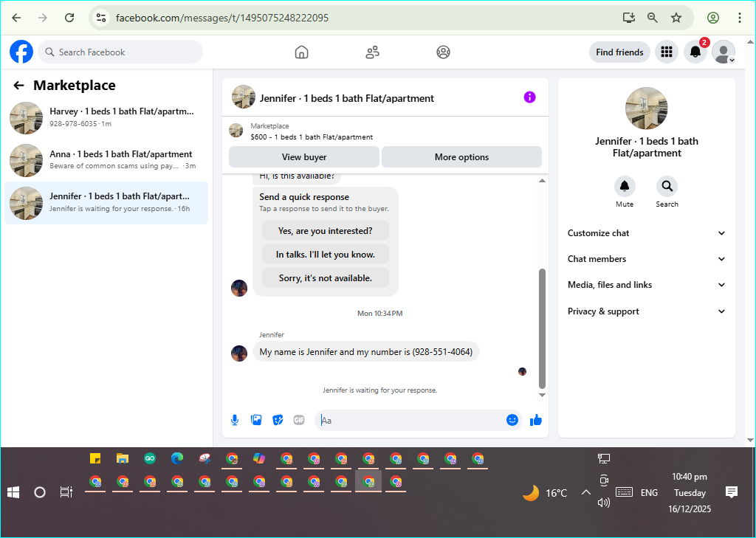The width and height of the screenshot is (756, 538).
Task: Click 16°C weather widget in taskbar
Action: (x=545, y=493)
